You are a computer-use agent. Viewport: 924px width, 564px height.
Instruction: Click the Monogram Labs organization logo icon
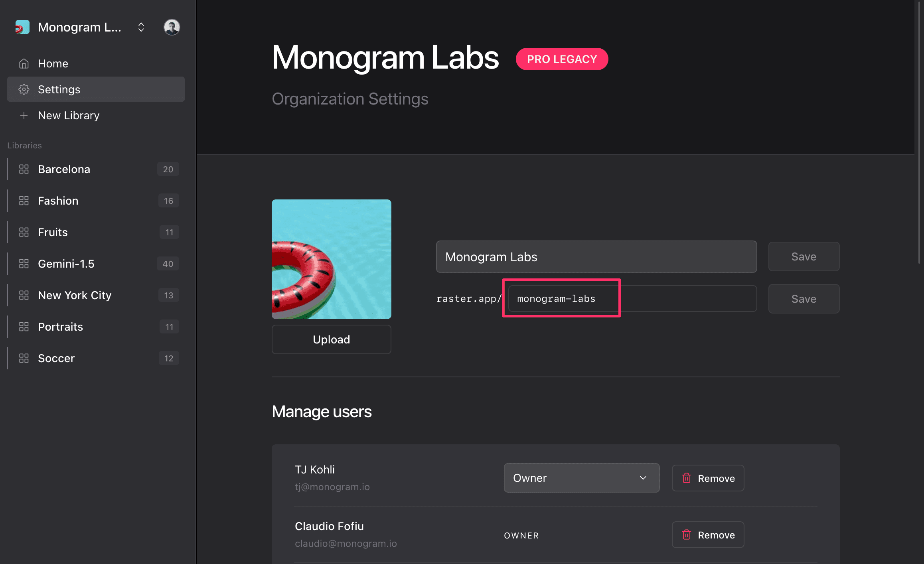pos(22,27)
